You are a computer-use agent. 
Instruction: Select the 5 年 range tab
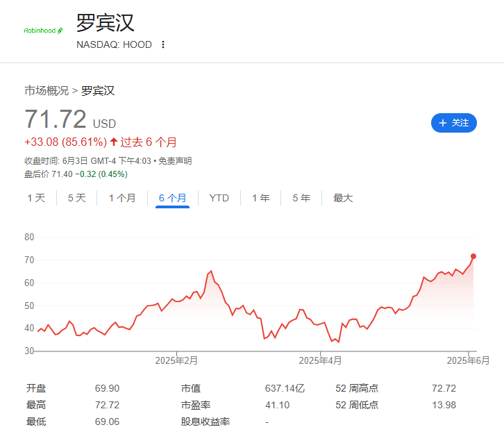(x=301, y=198)
